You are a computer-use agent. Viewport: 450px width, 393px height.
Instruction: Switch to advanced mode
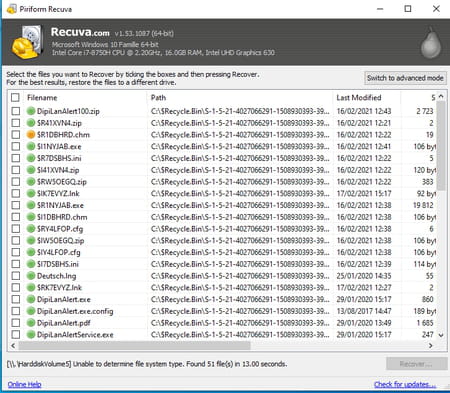pyautogui.click(x=405, y=78)
